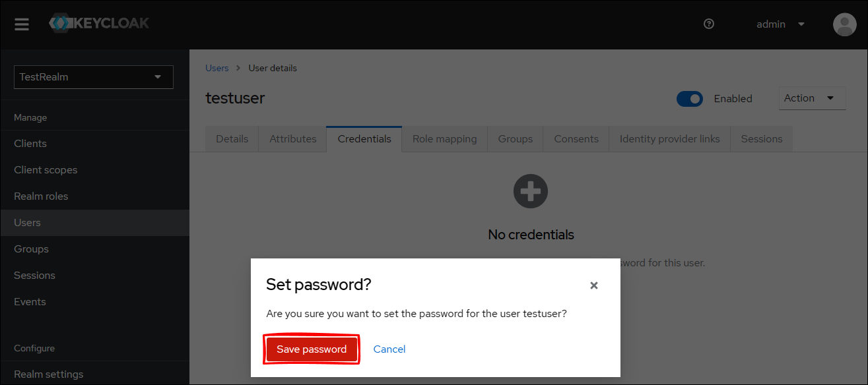Open Realm settings in the sidebar

pyautogui.click(x=49, y=374)
